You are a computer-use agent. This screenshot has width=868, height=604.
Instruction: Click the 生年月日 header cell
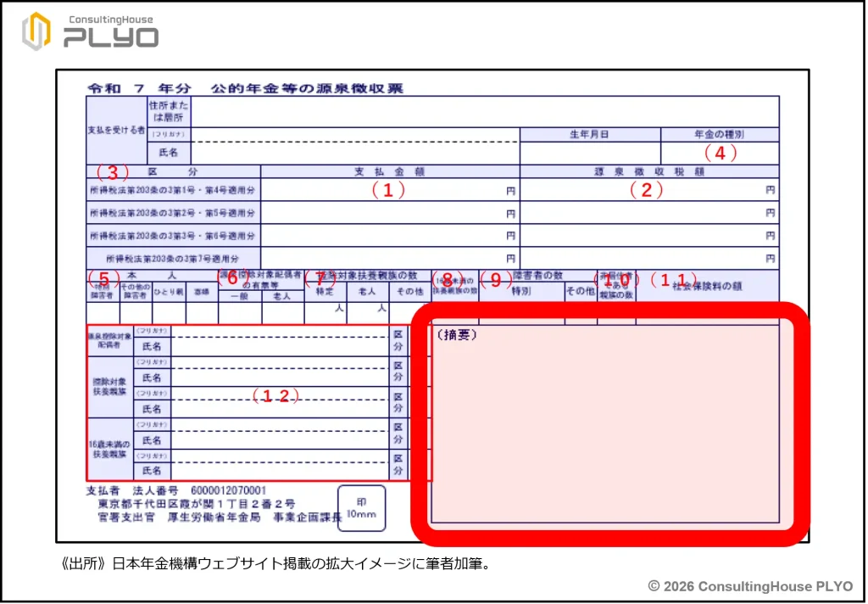[x=589, y=134]
